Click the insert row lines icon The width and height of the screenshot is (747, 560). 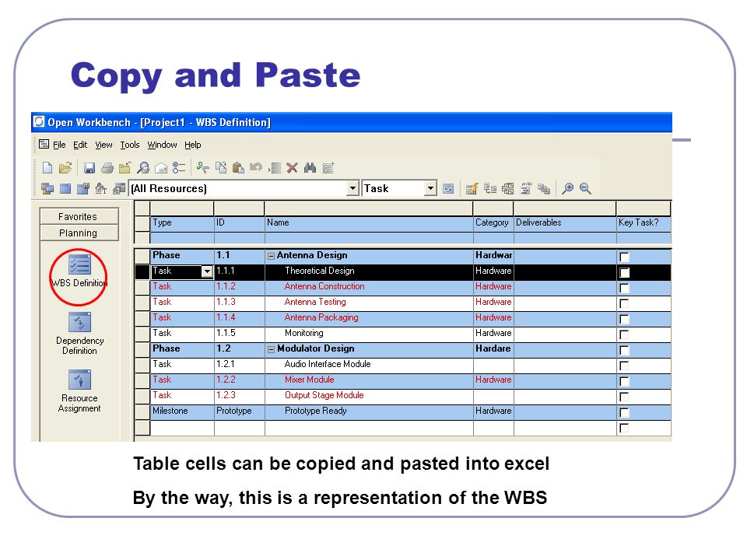click(x=275, y=168)
